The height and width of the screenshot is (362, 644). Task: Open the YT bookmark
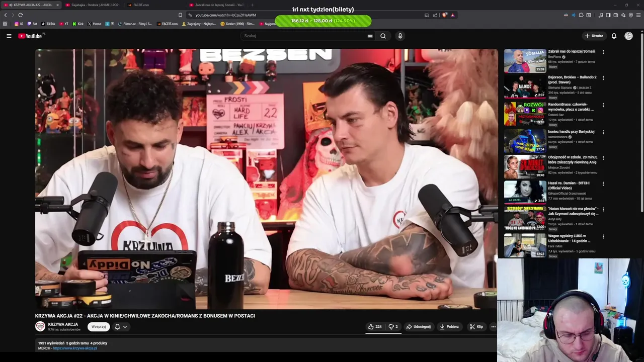click(x=64, y=24)
